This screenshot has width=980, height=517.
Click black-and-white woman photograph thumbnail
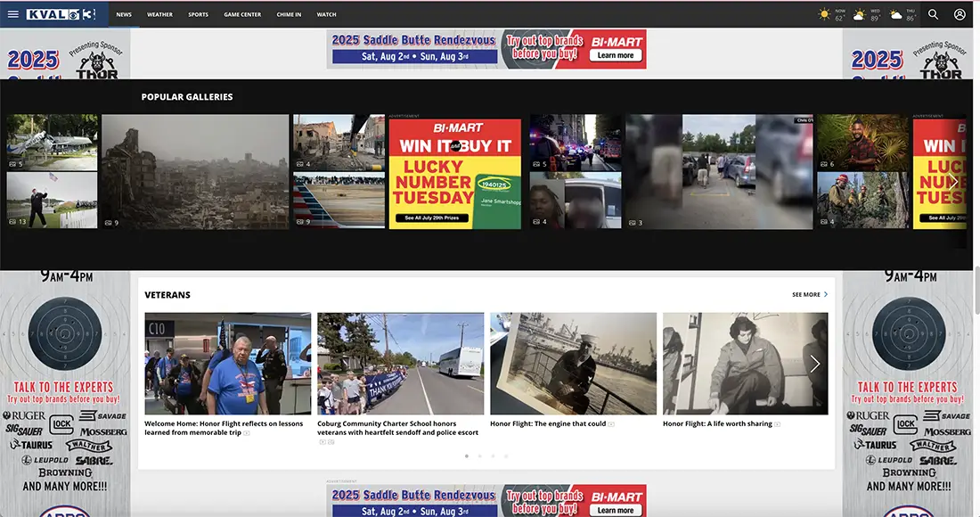tap(746, 364)
